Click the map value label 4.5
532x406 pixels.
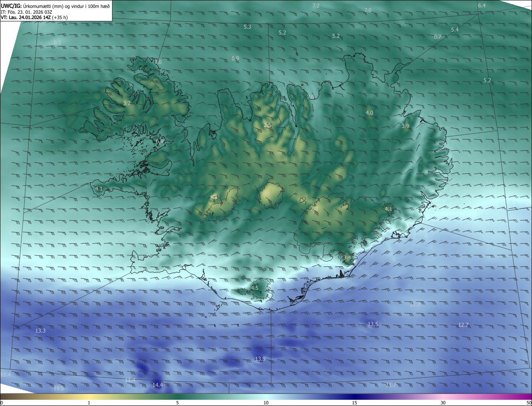[x=254, y=288]
